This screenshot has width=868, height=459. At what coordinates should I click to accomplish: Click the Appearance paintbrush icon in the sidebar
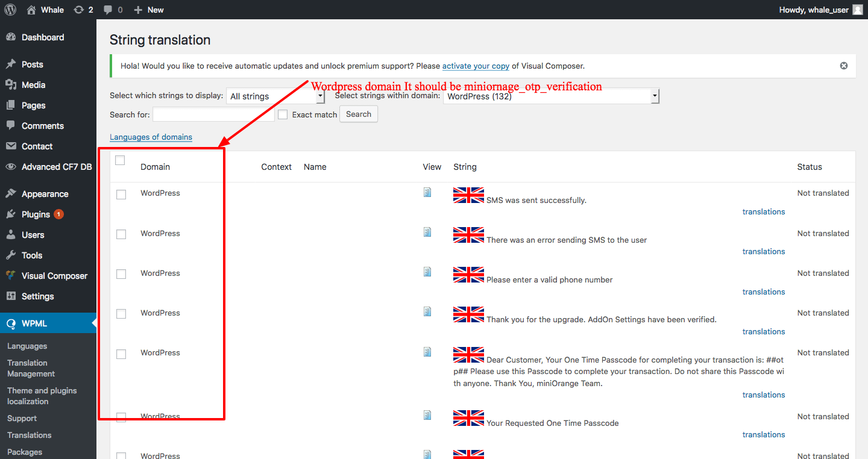[13, 193]
